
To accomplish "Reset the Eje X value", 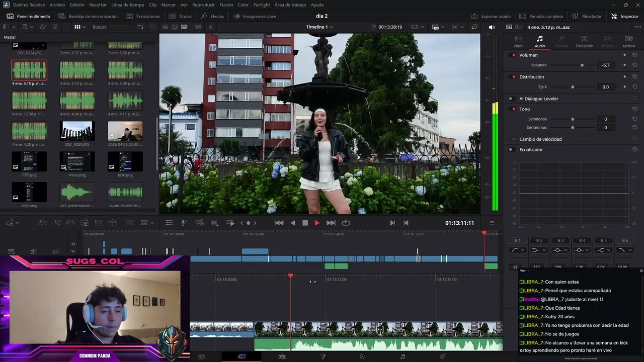I will click(635, 86).
